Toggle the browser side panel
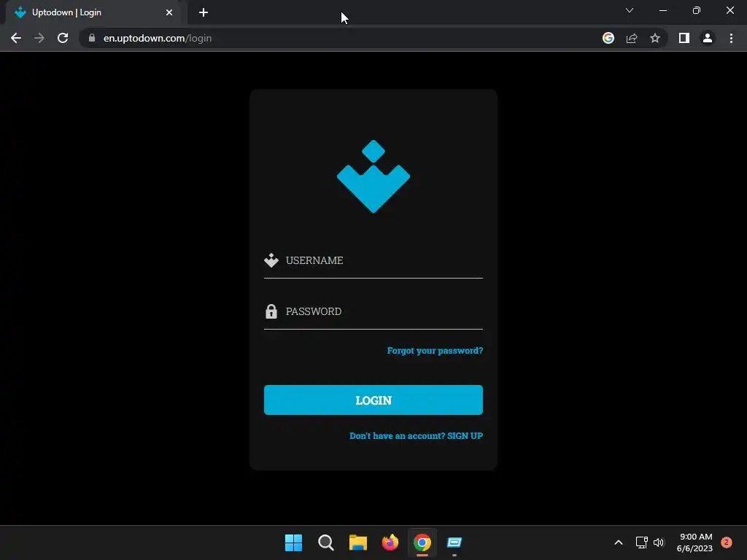 click(684, 38)
